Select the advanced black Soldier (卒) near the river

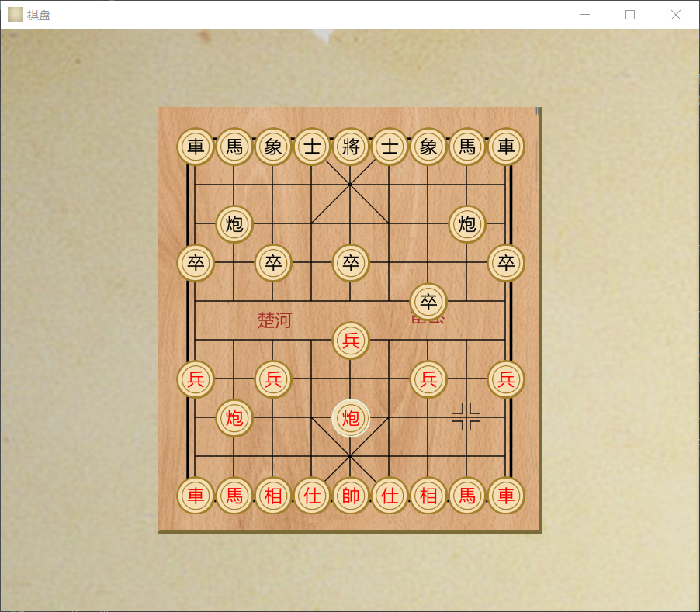[x=428, y=302]
